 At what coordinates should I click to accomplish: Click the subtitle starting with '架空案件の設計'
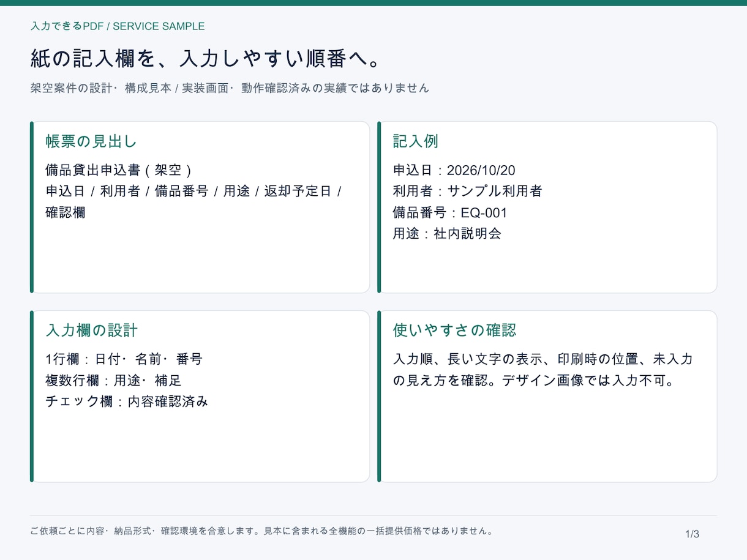(x=230, y=88)
